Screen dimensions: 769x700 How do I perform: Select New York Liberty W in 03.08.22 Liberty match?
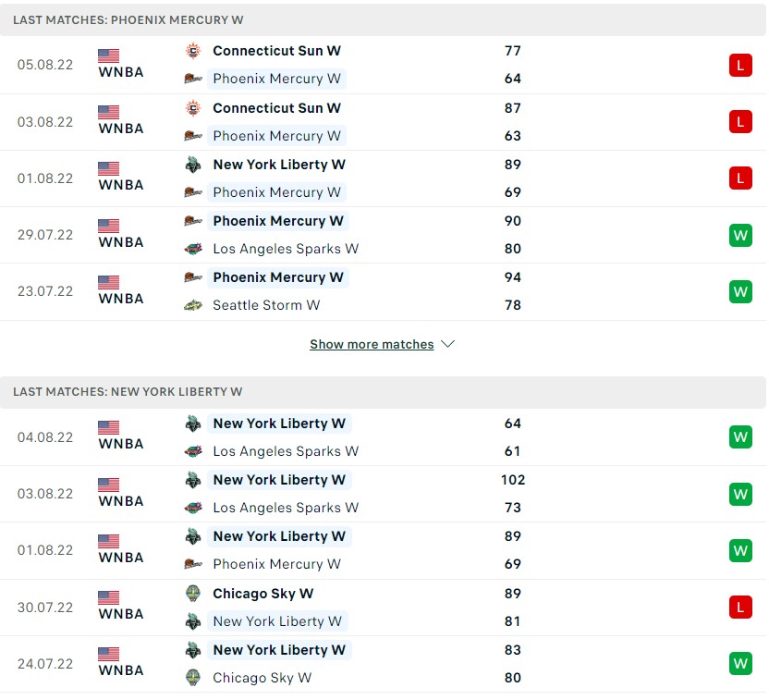(x=279, y=480)
